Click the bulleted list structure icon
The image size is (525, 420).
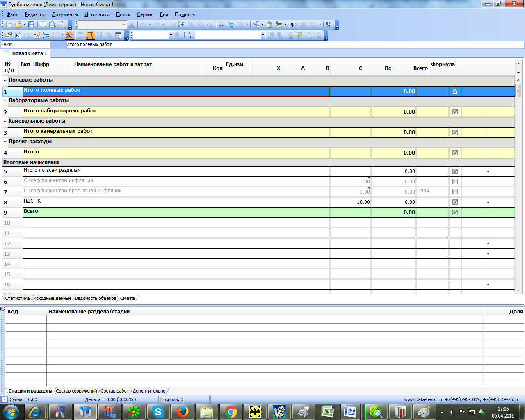[46, 35]
